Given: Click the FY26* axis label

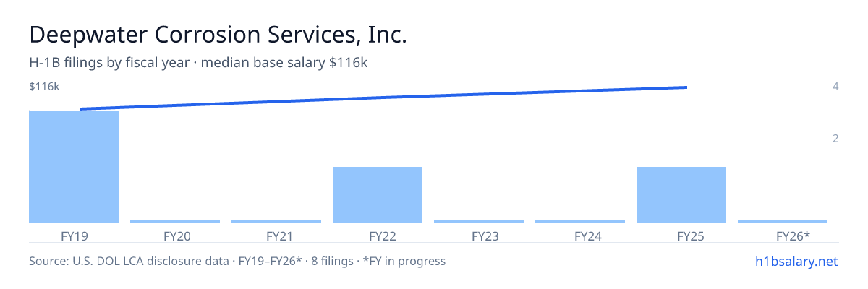Looking at the screenshot, I should click(x=793, y=236).
